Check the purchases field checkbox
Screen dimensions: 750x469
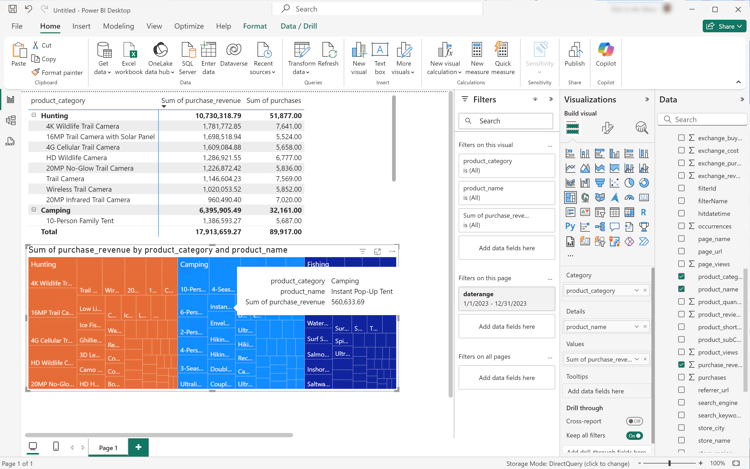click(682, 378)
